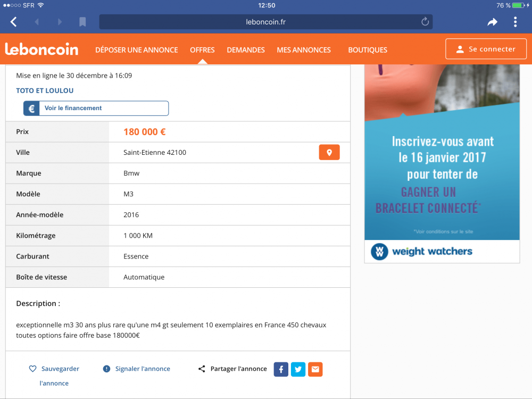Viewport: 532px width, 399px height.
Task: Tap the next page triangle arrow
Action: 60,22
